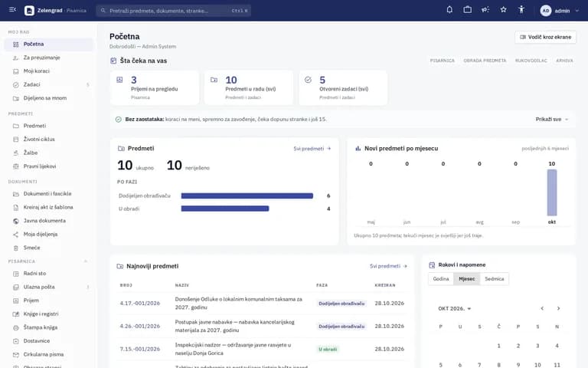Screen dimensions: 588x368
Task: Open Smeće trash folder
Action: 49,248
